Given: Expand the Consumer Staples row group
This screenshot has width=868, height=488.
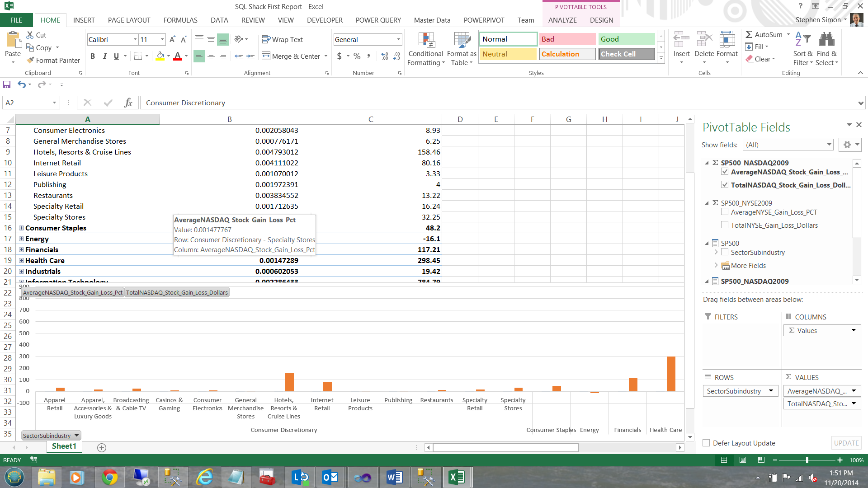Looking at the screenshot, I should tap(21, 228).
